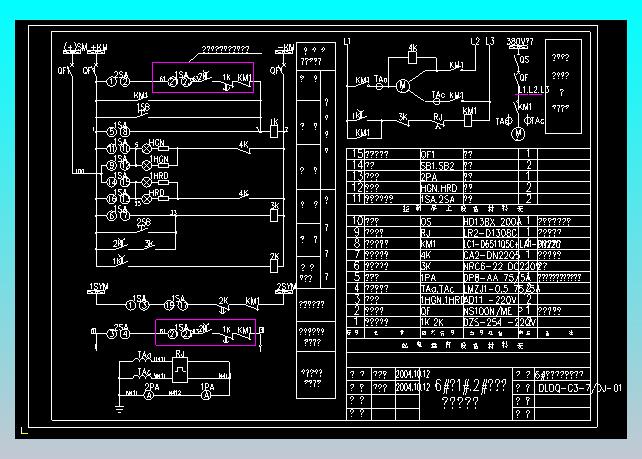Select the 2SB pushbutton contact
This screenshot has width=642, height=459.
pos(143,224)
